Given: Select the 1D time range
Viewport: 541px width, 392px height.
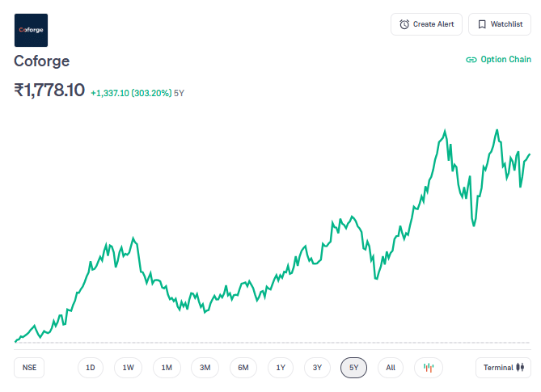Looking at the screenshot, I should [91, 368].
